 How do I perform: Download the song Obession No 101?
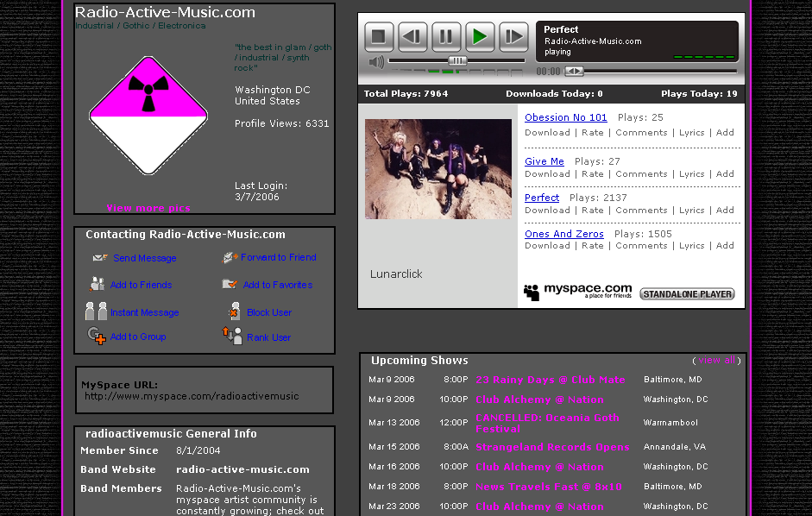547,133
